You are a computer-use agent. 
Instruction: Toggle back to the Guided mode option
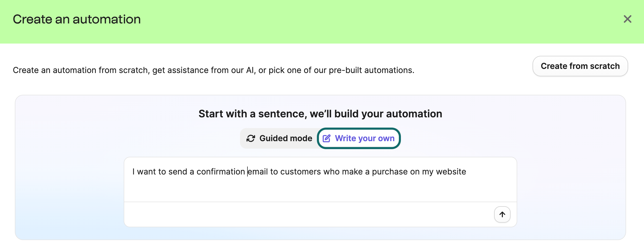coord(279,138)
